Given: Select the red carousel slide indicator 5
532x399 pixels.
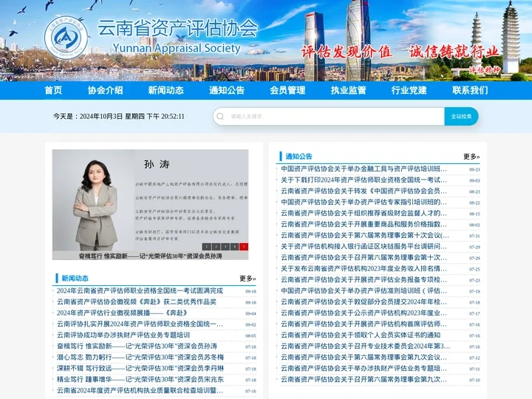Looking at the screenshot, I should point(244,247).
